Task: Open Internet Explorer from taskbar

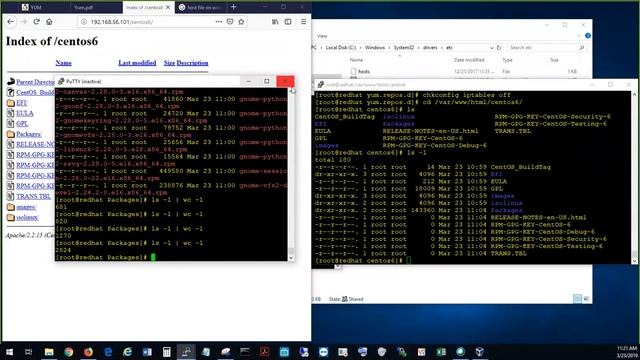Action: click(x=127, y=351)
